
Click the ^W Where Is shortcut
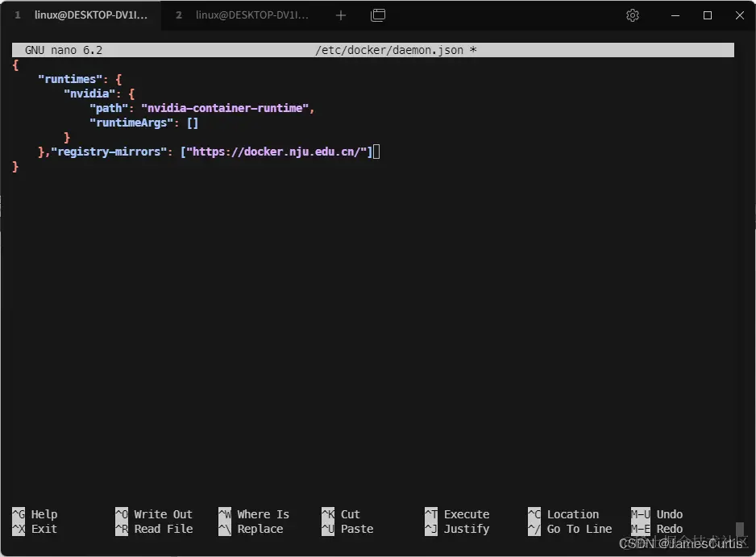(x=254, y=514)
